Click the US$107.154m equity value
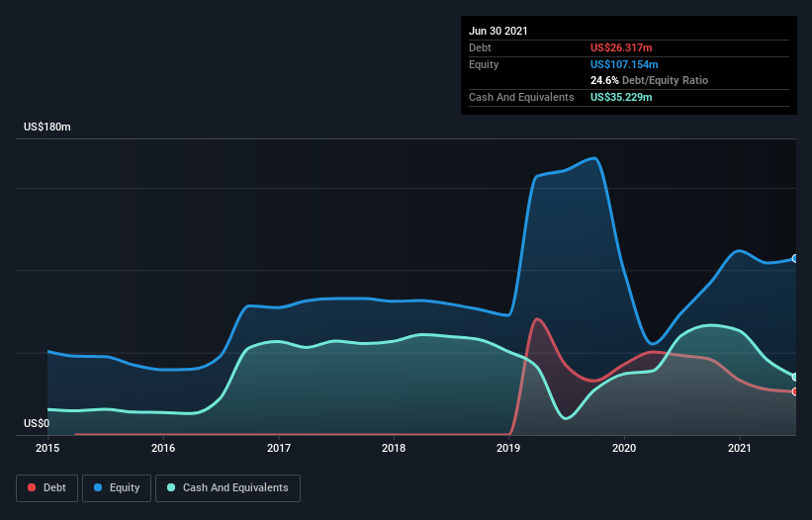812x520 pixels. tap(624, 64)
